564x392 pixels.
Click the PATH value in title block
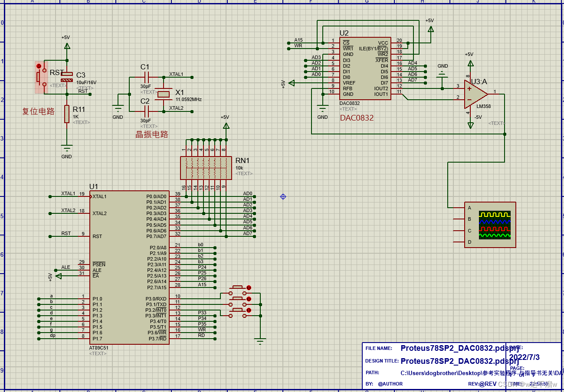[x=482, y=373]
